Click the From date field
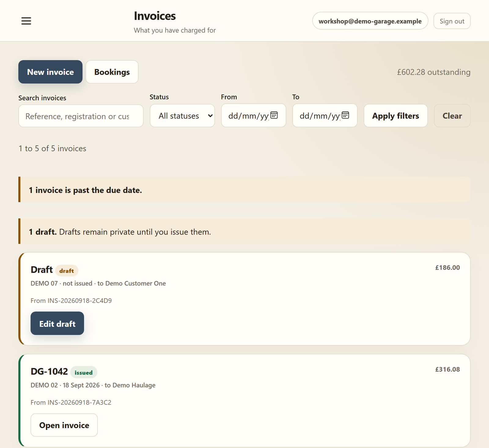 [253, 115]
